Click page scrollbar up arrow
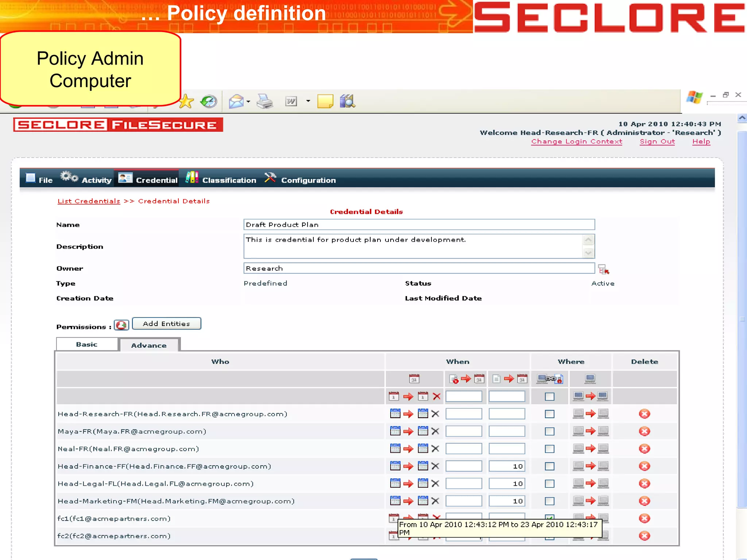 tap(742, 118)
